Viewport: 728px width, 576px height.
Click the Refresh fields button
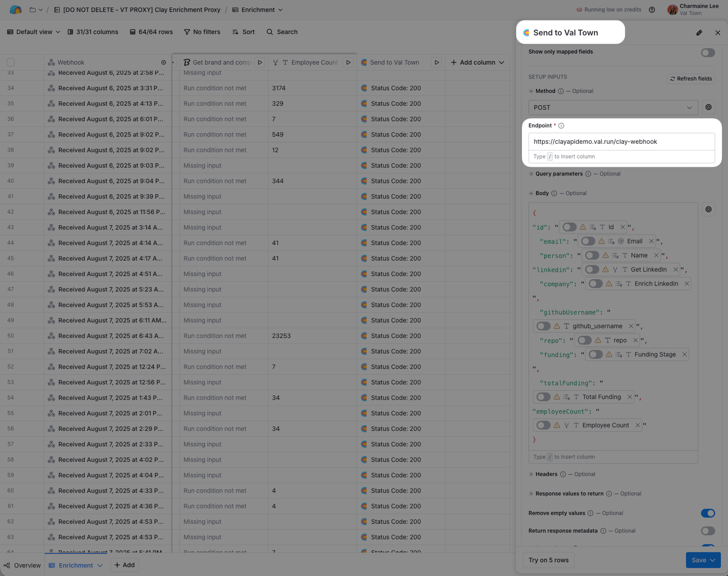pyautogui.click(x=691, y=79)
